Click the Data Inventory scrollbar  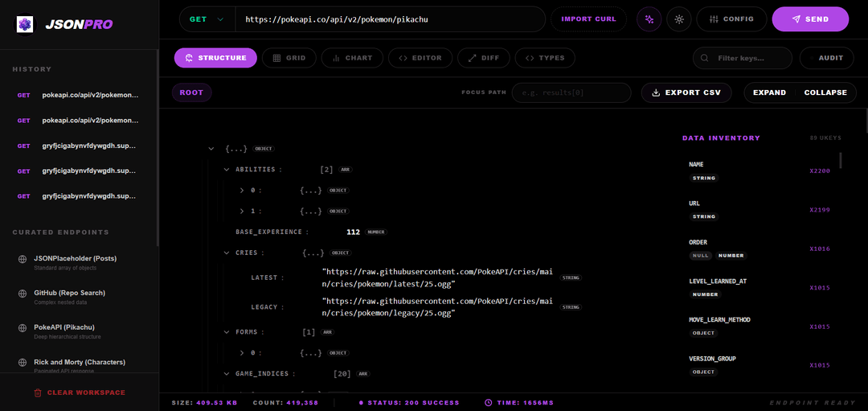click(x=841, y=160)
